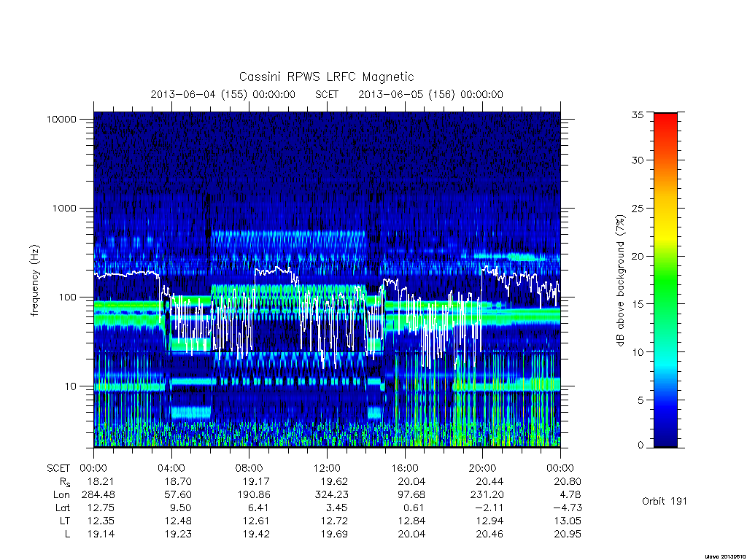747x560 pixels.
Task: Click the LT value "13.05"
Action: click(x=568, y=521)
